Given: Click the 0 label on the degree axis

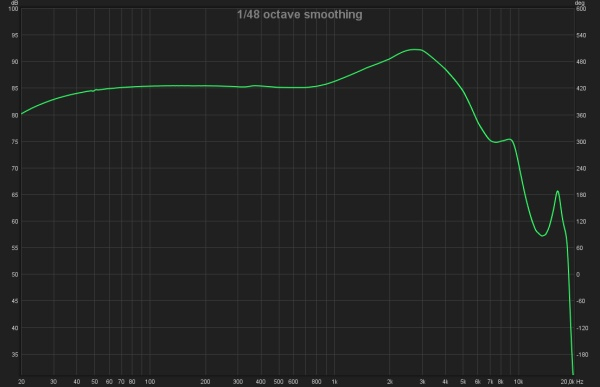Looking at the screenshot, I should pyautogui.click(x=578, y=275).
